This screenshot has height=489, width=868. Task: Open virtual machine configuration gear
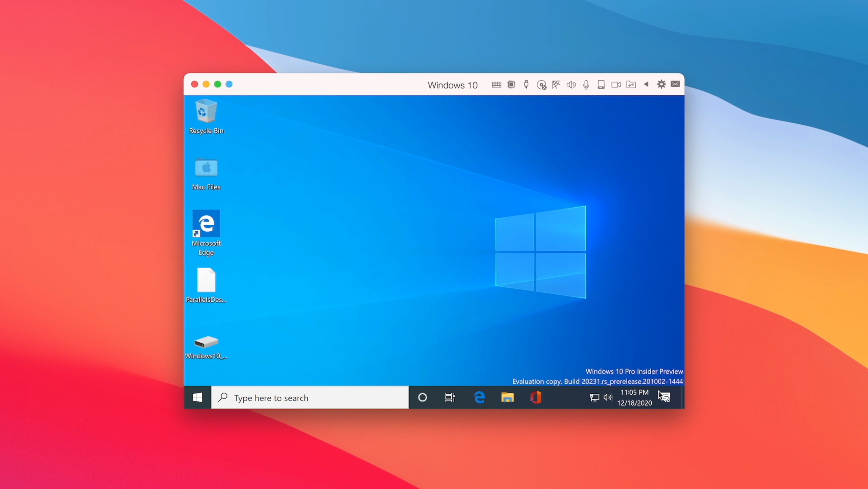(661, 84)
